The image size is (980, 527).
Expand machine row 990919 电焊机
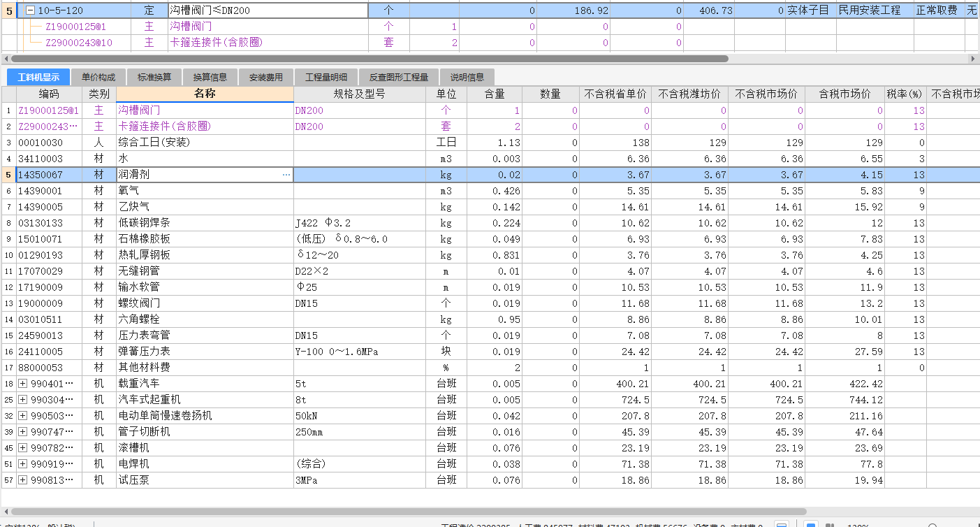tap(23, 464)
